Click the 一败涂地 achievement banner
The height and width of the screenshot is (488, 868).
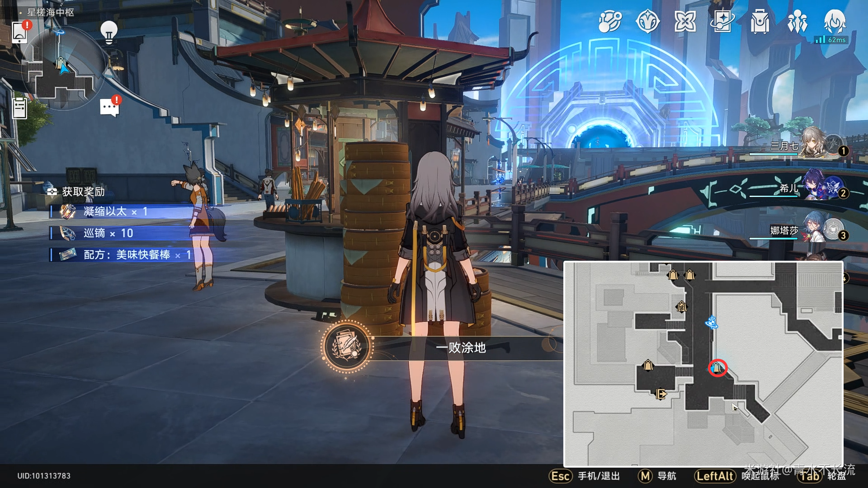coord(460,347)
